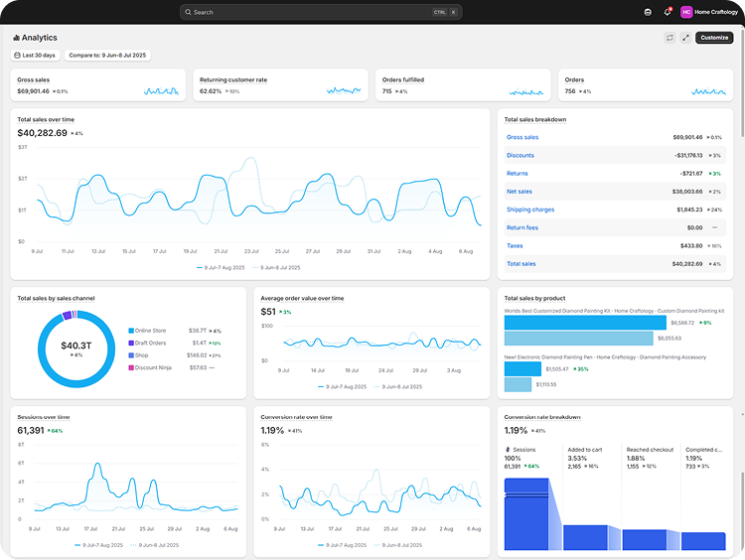Click the $1,505.47 Diamond Painting Pen bar
Screen dimensions: 745x560
[522, 369]
